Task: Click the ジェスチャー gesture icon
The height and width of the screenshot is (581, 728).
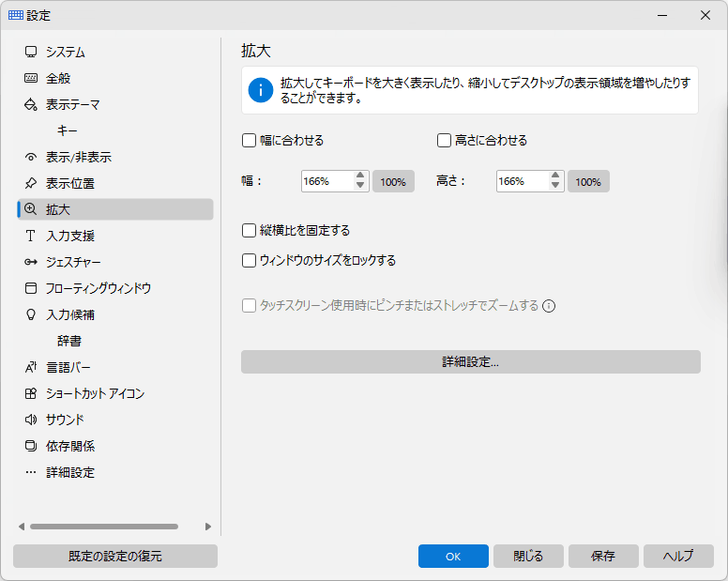Action: coord(31,262)
